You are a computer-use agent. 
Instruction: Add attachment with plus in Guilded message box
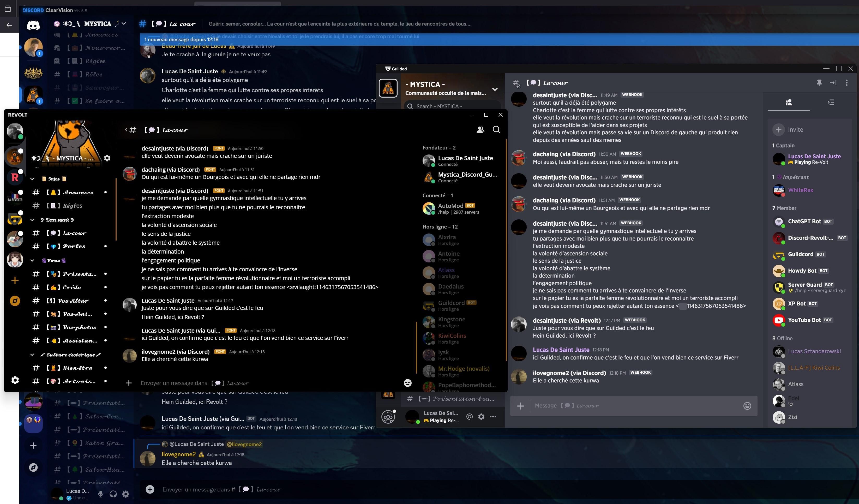[520, 406]
